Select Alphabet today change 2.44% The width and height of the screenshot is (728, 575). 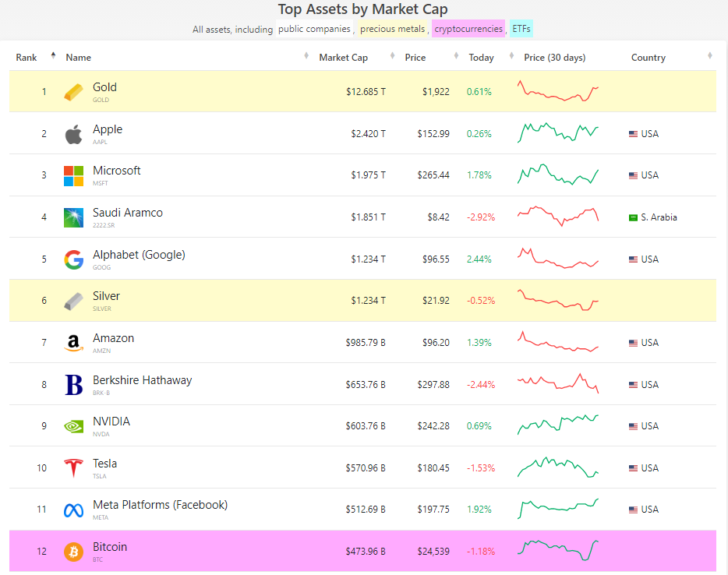479,259
